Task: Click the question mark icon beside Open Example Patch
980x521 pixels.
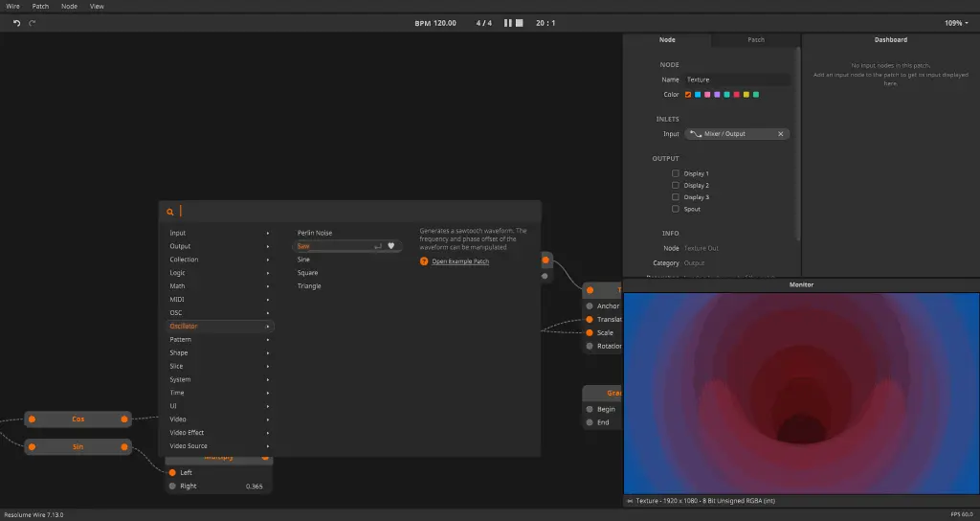Action: coord(423,261)
